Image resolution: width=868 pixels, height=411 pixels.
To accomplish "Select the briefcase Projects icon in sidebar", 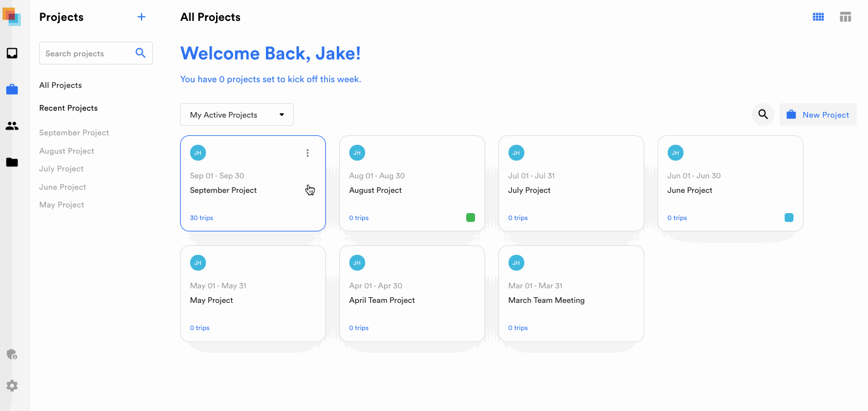I will click(x=11, y=89).
